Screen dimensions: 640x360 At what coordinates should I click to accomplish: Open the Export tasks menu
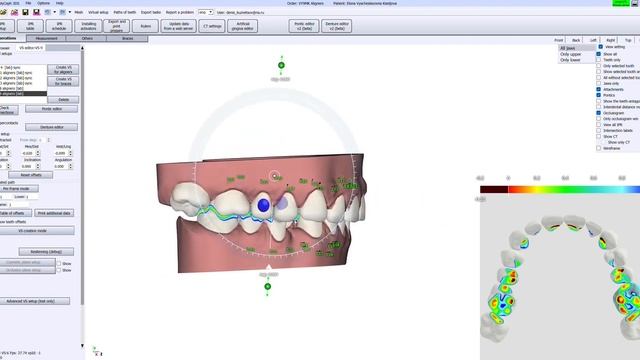[151, 12]
